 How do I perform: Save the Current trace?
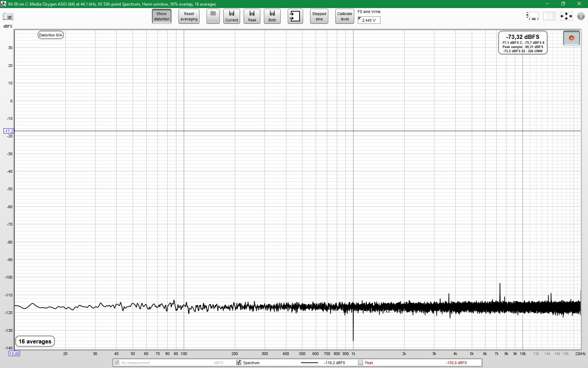click(232, 16)
